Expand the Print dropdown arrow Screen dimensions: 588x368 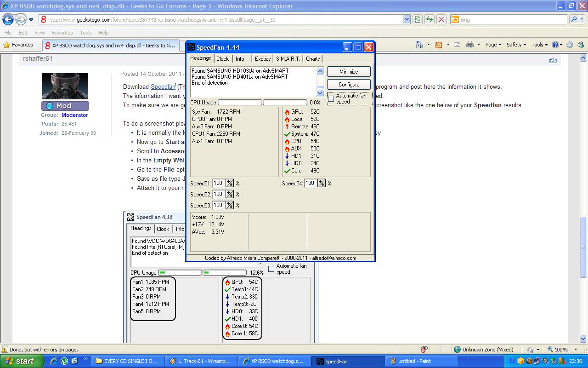[x=479, y=45]
